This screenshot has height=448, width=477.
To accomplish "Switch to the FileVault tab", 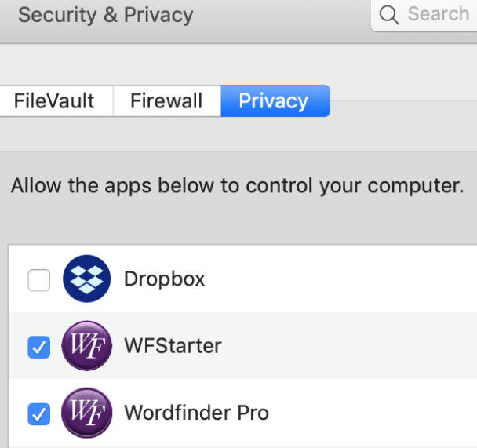I will 54,100.
